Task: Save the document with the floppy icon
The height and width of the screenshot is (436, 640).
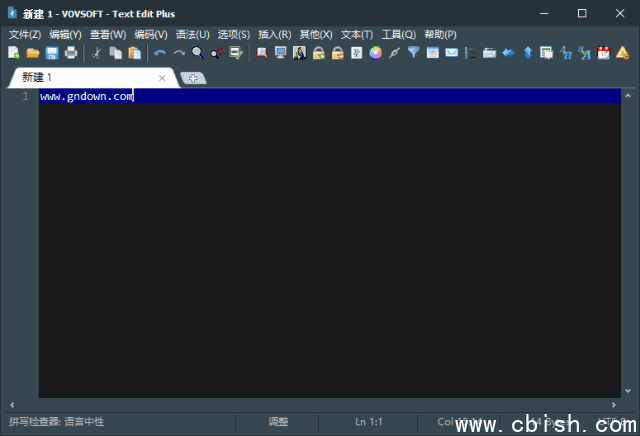Action: coord(51,53)
